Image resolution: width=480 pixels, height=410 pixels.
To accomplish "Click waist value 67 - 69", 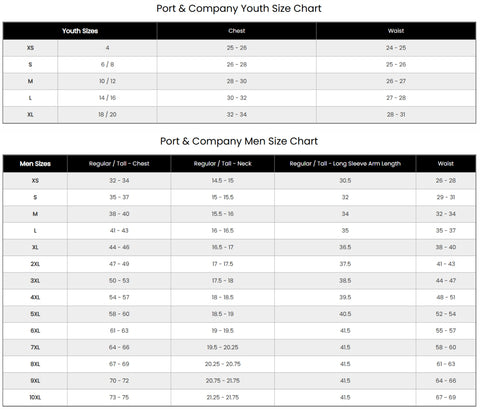I will [446, 397].
